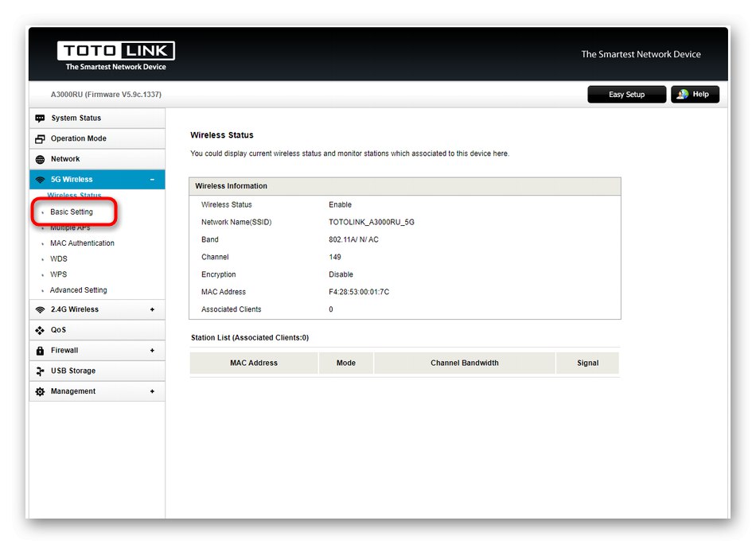Click the Management gear icon
The image size is (756, 544).
tap(40, 392)
